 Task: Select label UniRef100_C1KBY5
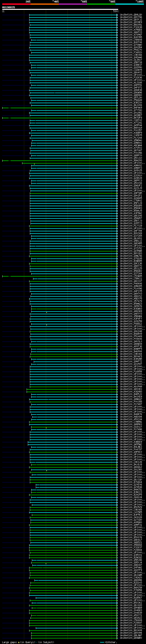pos(131,70)
